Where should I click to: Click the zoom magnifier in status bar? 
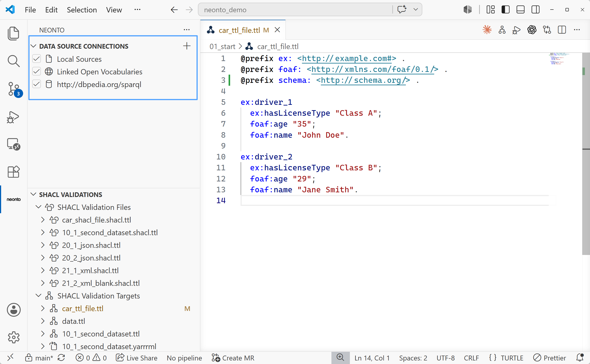340,358
